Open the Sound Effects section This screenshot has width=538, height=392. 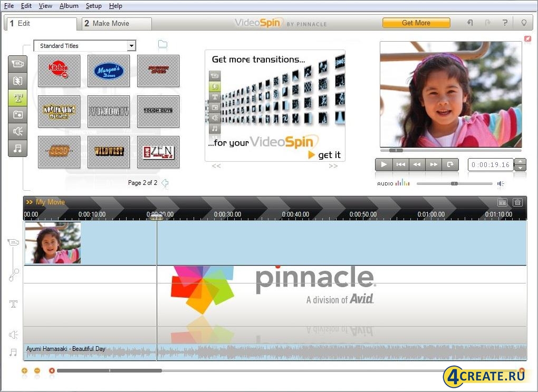coord(17,131)
